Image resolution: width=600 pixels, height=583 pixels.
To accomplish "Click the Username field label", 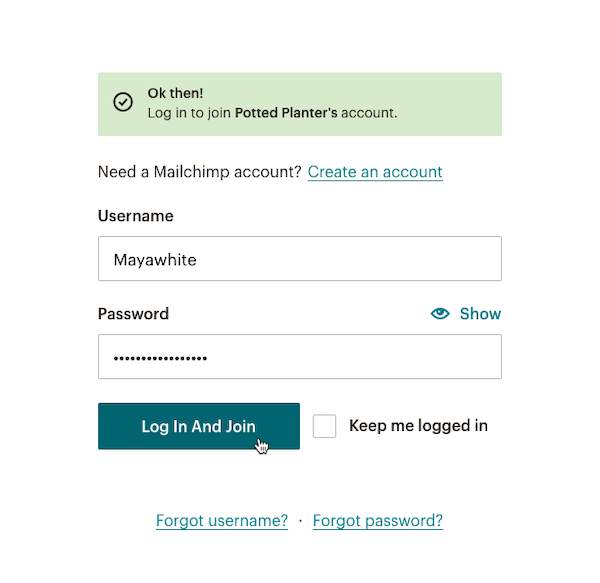I will (135, 216).
